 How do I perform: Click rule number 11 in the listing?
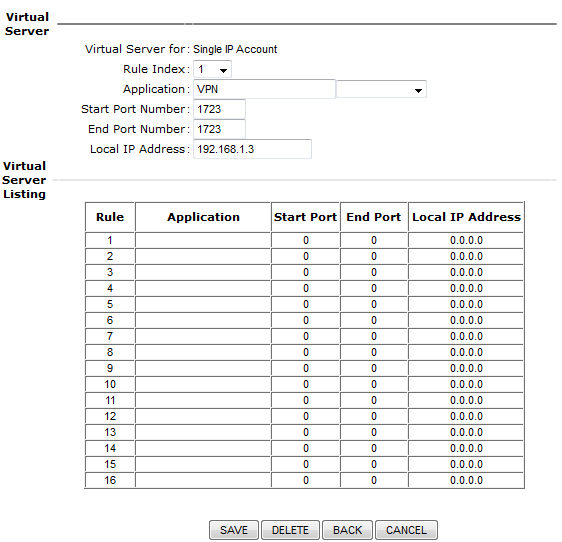(110, 400)
